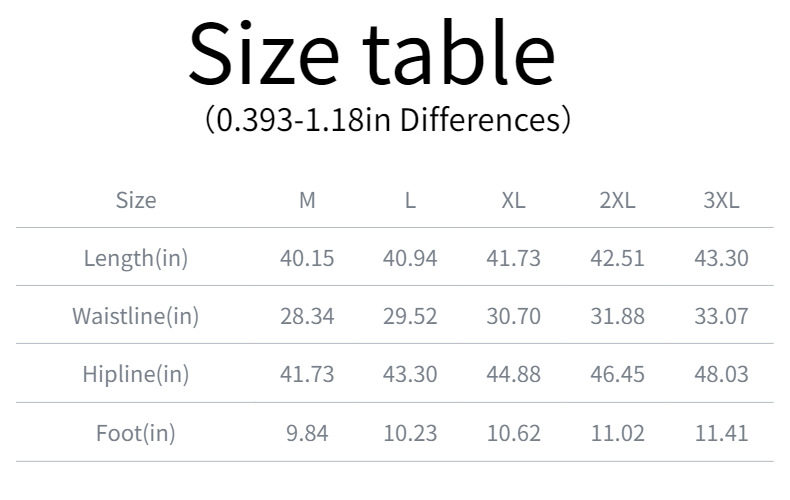The height and width of the screenshot is (500, 790).
Task: Select the 48.03 hipline value for 3XL
Action: (x=721, y=375)
